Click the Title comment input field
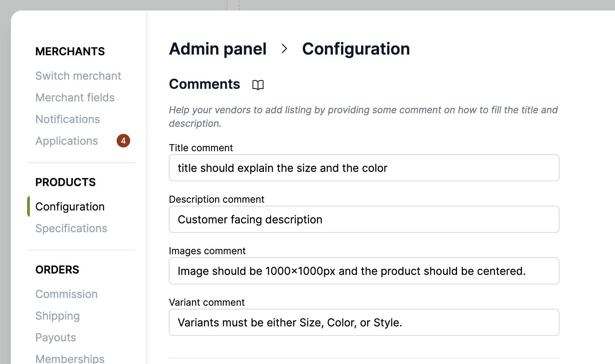 coord(364,168)
